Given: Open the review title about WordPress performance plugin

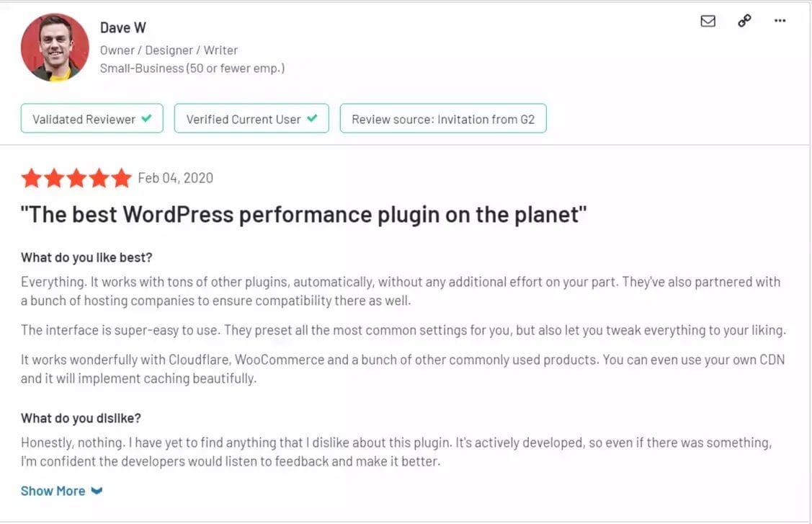Looking at the screenshot, I should [x=303, y=214].
